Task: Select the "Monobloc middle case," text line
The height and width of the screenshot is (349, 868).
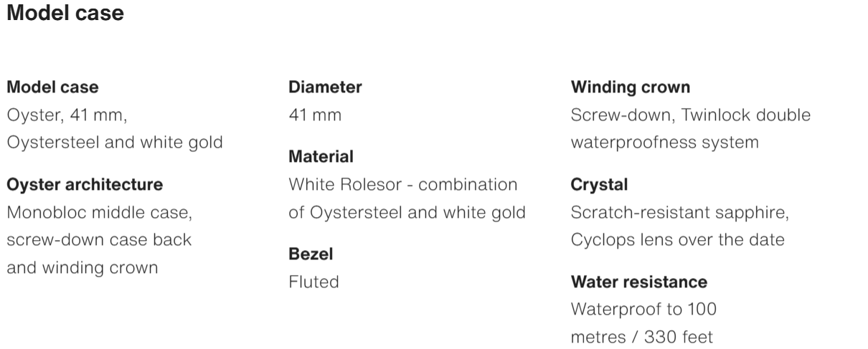Action: click(99, 212)
